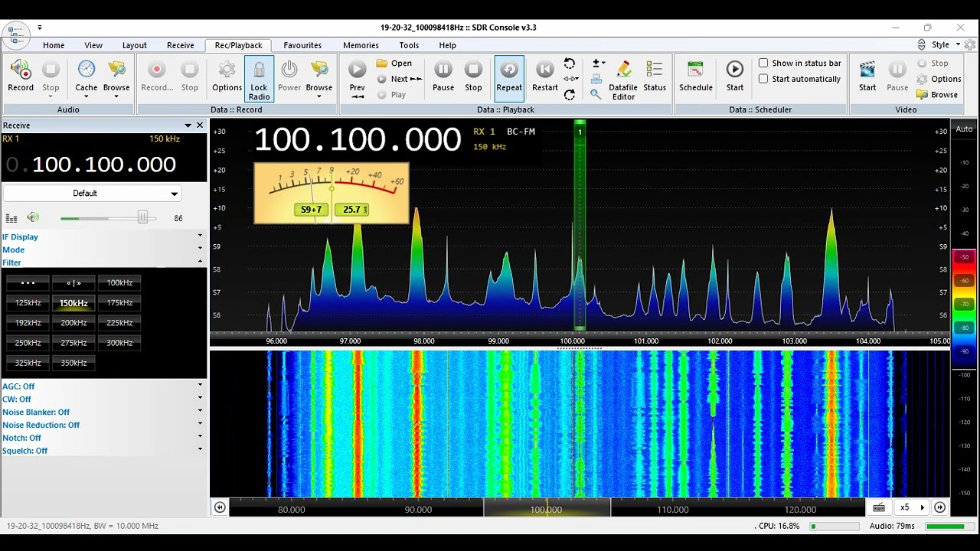Screen dimensions: 980x551
Task: Select the 350kHz filter button
Action: (73, 363)
